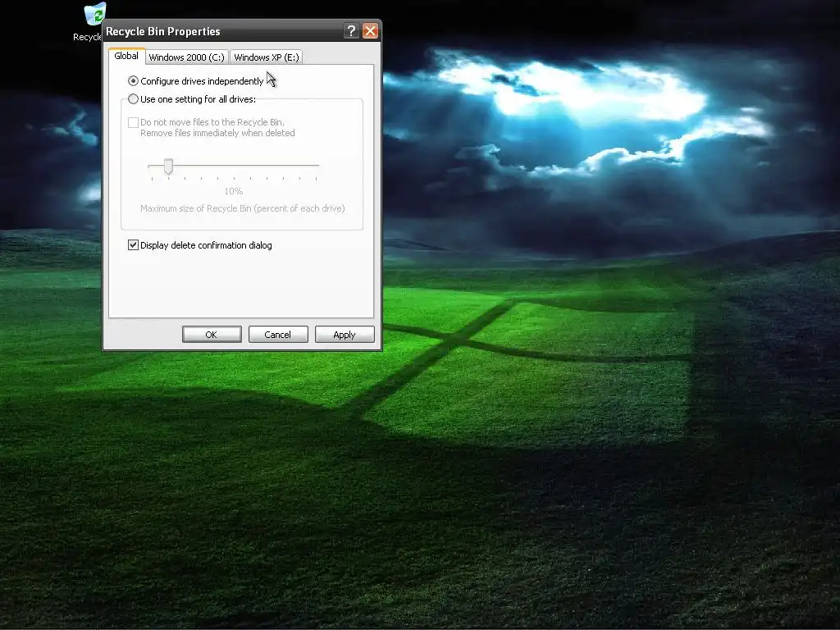Image resolution: width=840 pixels, height=630 pixels.
Task: Open the Windows XP (E:) tab
Action: 267,57
